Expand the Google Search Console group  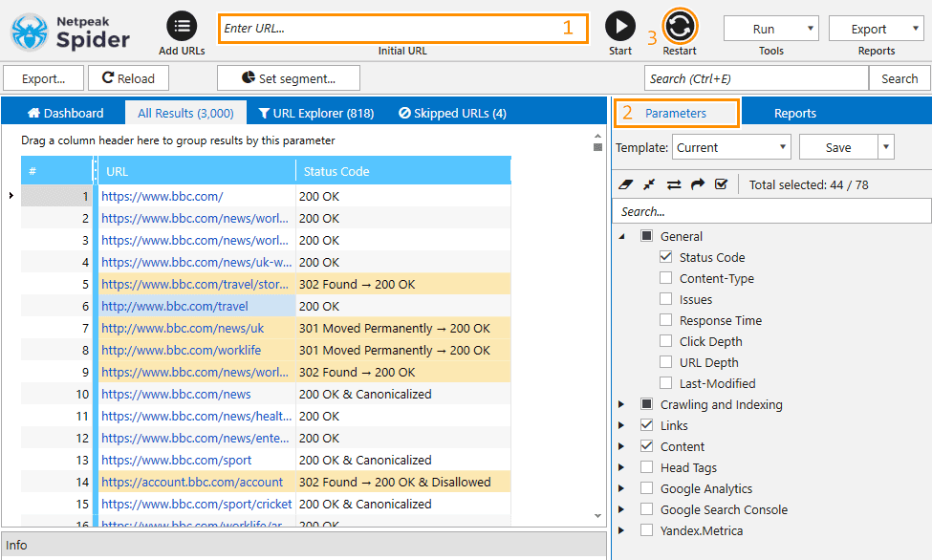621,510
